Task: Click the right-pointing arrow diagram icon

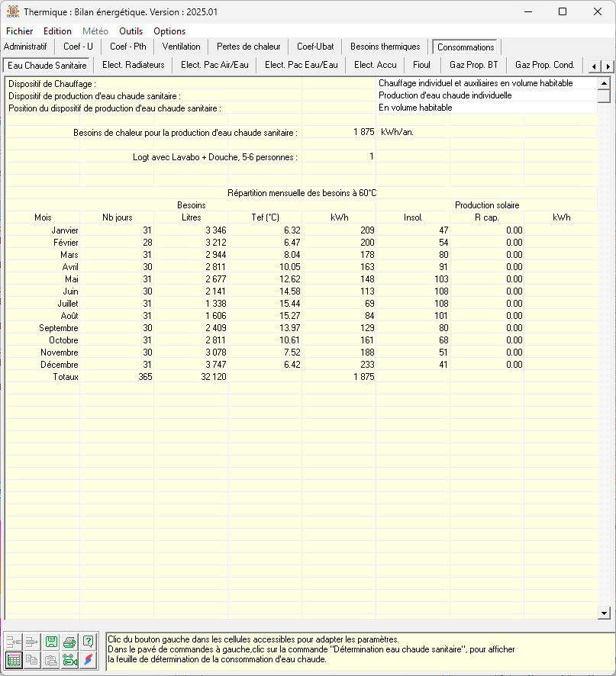Action: [x=33, y=642]
